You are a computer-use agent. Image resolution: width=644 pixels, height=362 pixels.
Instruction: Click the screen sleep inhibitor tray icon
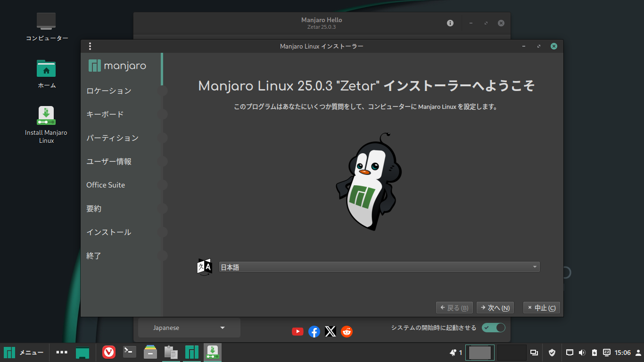(x=607, y=352)
